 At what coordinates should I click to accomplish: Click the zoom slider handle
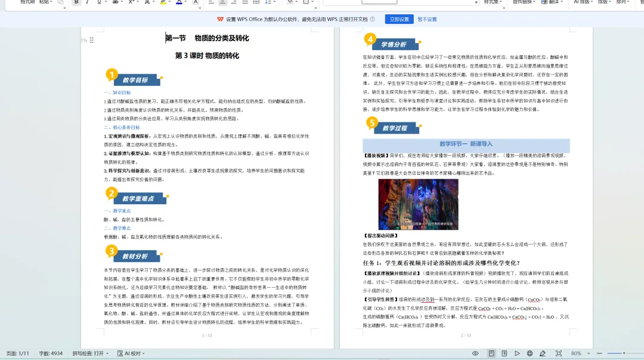[624, 353]
